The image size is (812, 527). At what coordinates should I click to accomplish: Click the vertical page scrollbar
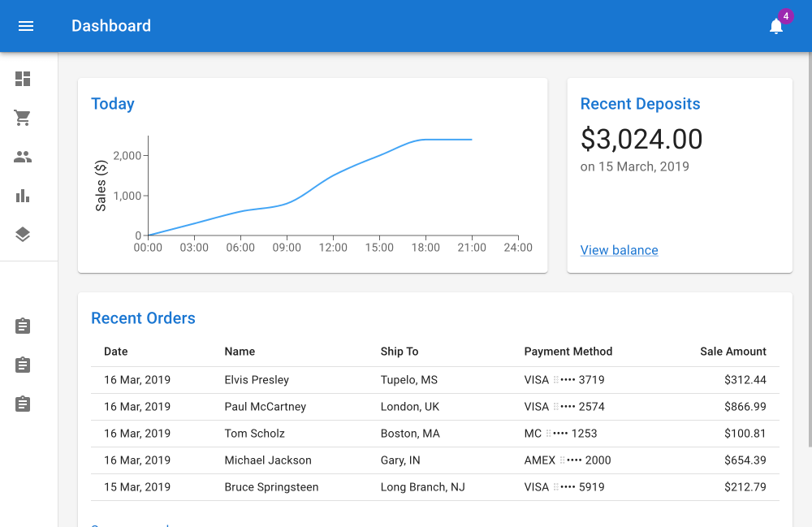[809, 244]
